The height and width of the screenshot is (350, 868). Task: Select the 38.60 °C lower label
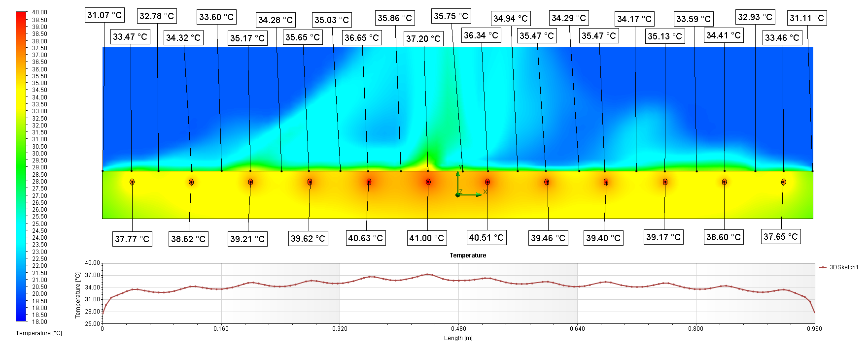tap(724, 237)
